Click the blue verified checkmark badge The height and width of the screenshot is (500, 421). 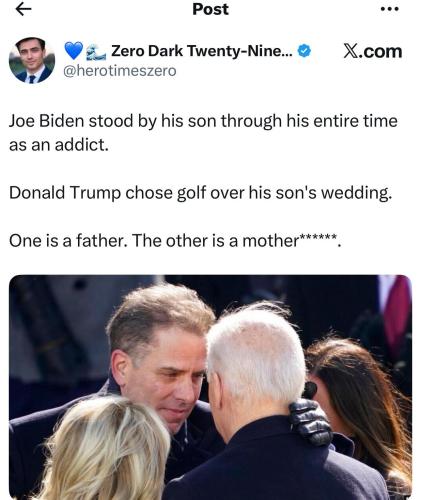click(x=304, y=51)
